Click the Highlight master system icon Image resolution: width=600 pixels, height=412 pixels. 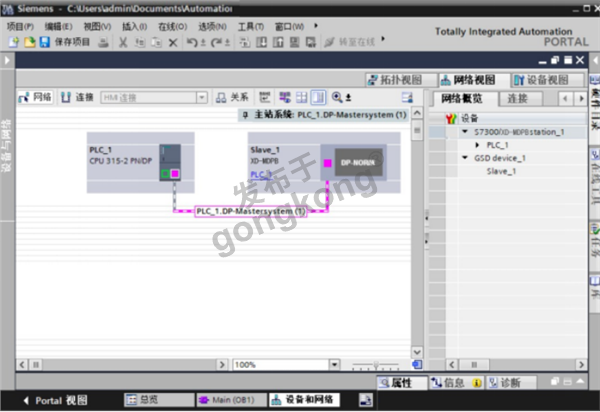click(285, 98)
